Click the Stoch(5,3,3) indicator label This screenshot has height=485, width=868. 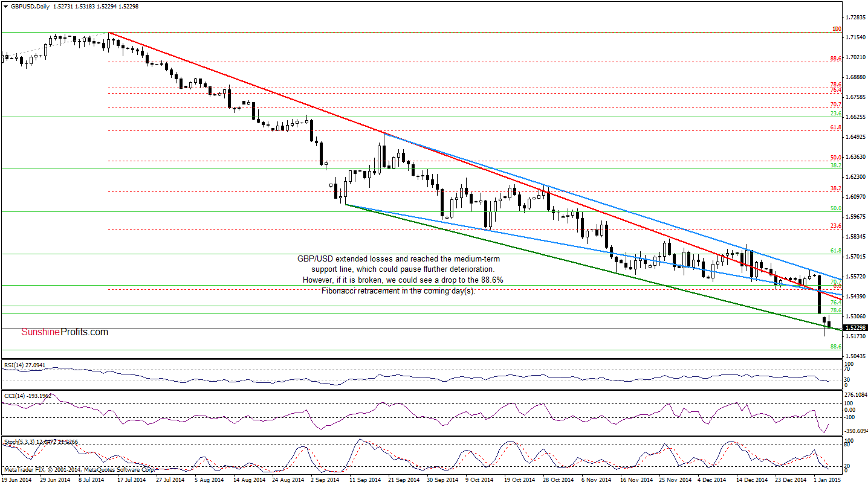coord(41,442)
